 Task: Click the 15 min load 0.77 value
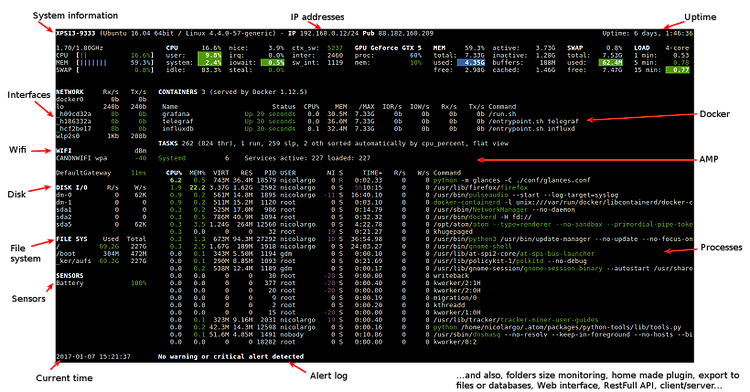[677, 70]
